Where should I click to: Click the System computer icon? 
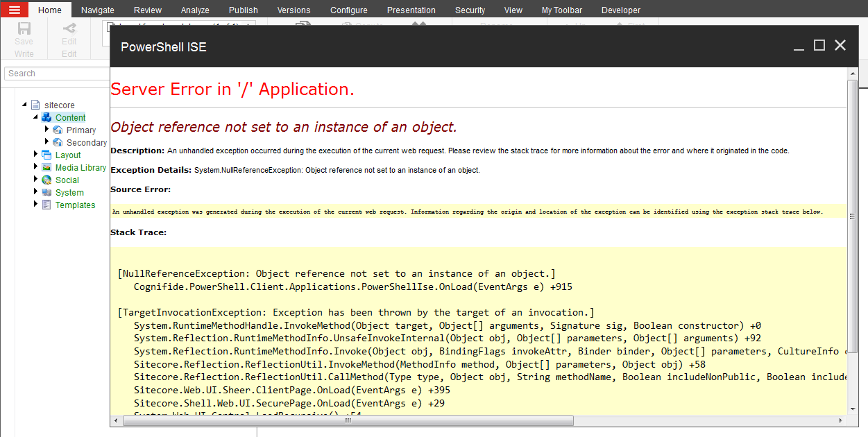46,193
